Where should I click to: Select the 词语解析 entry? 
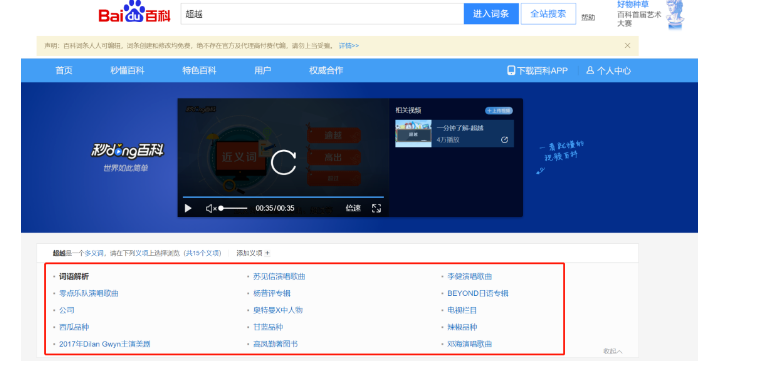[x=74, y=277]
